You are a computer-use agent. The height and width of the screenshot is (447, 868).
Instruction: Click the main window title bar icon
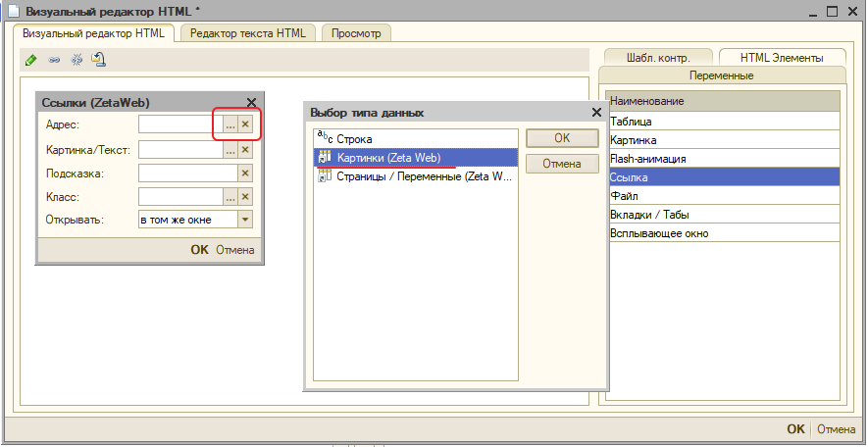(x=14, y=11)
